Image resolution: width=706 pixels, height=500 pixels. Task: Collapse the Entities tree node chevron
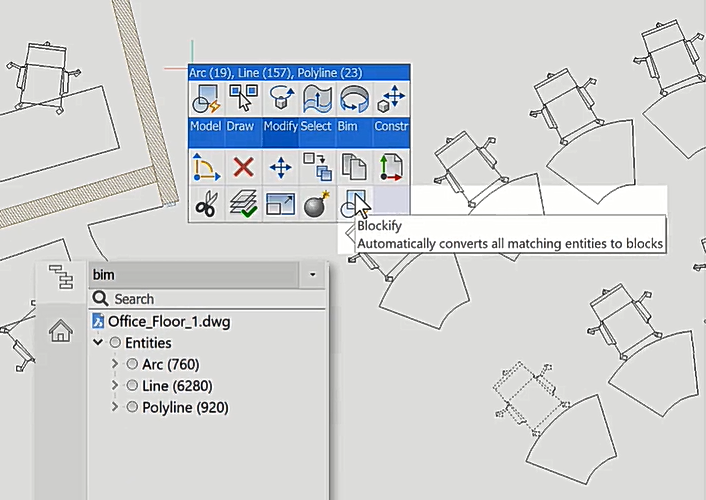[x=98, y=342]
